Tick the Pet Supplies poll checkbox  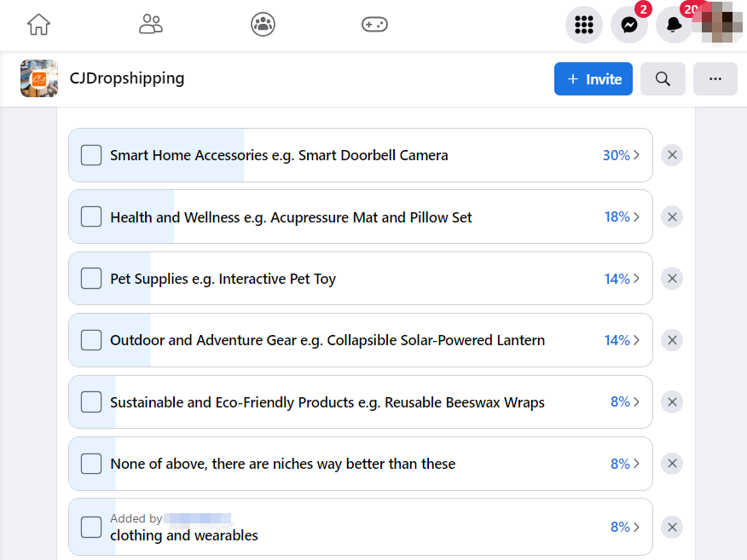click(91, 279)
